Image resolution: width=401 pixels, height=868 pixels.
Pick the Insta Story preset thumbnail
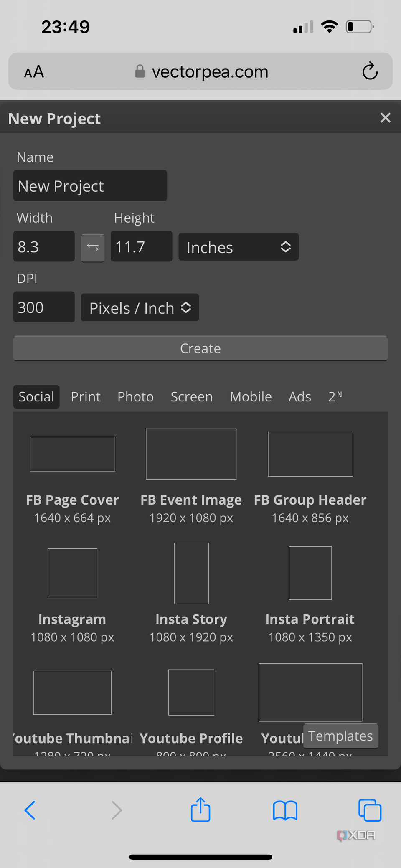pyautogui.click(x=191, y=573)
